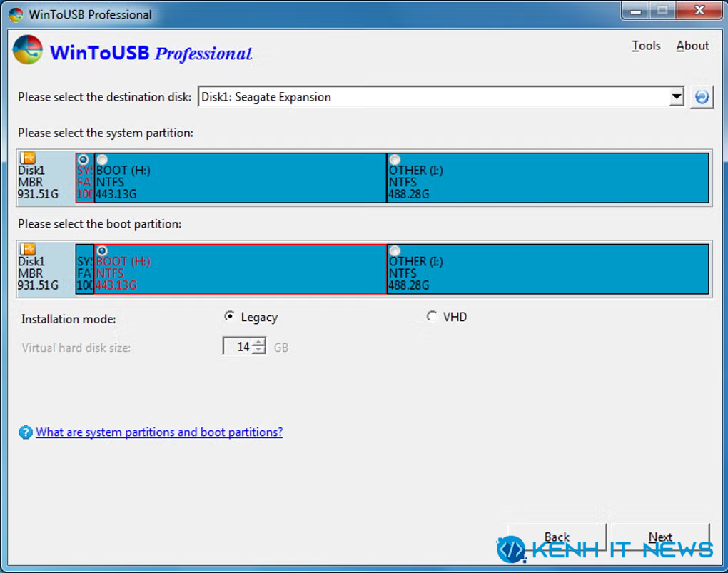This screenshot has height=573, width=728.
Task: Select BOOT (H:) radio in boot partition row
Action: [102, 250]
